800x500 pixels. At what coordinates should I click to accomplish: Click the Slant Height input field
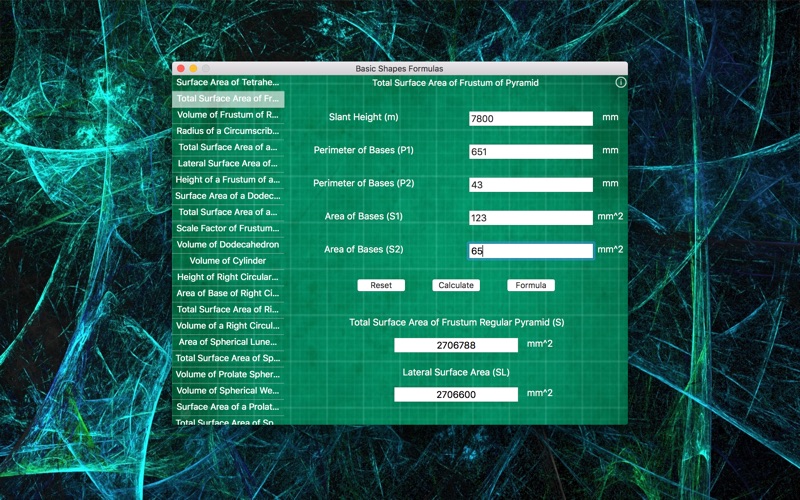point(531,118)
